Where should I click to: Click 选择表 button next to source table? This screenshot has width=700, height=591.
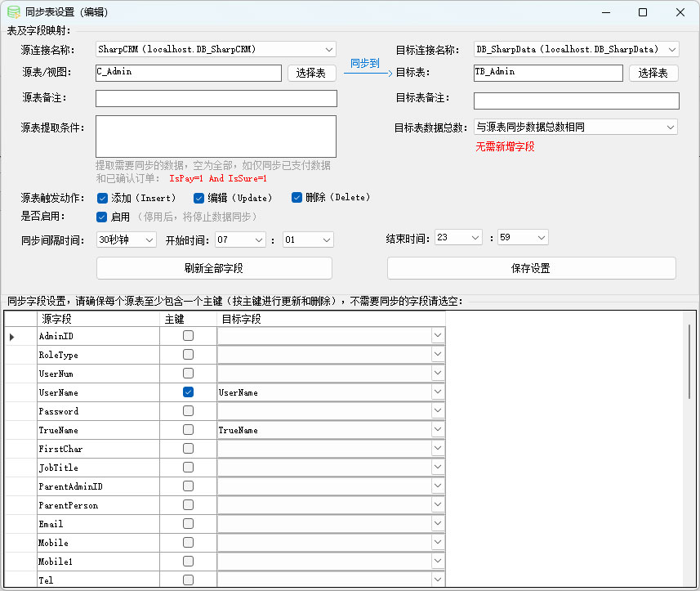tap(311, 73)
